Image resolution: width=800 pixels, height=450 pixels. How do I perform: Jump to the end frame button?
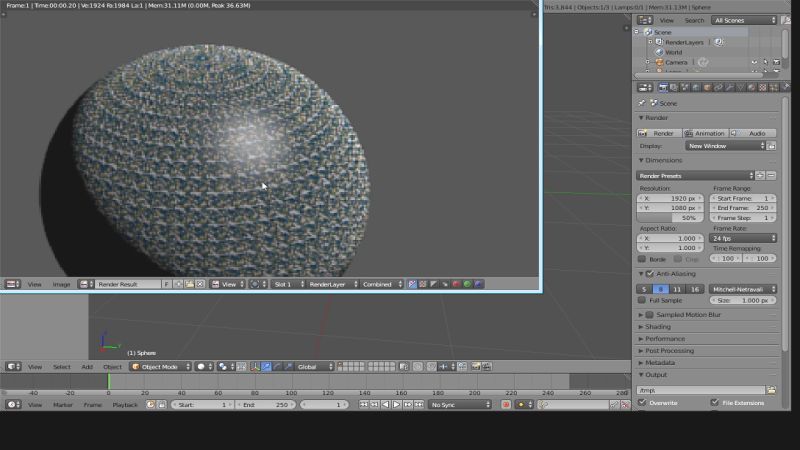[x=419, y=405]
